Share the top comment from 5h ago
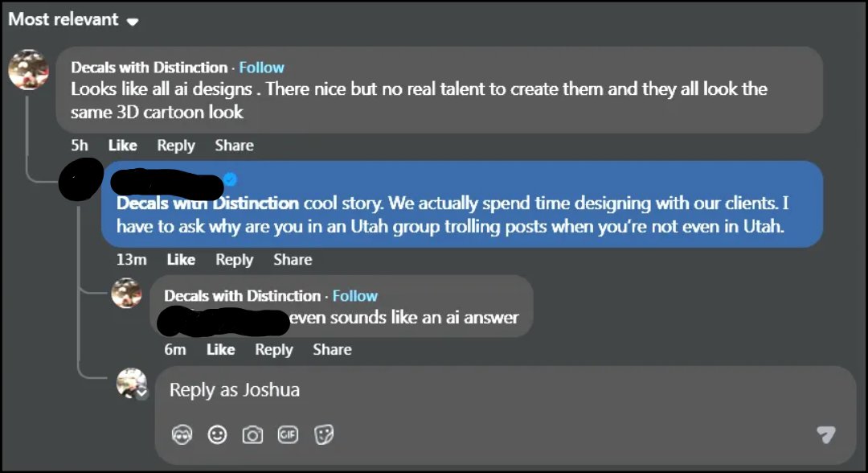 234,146
